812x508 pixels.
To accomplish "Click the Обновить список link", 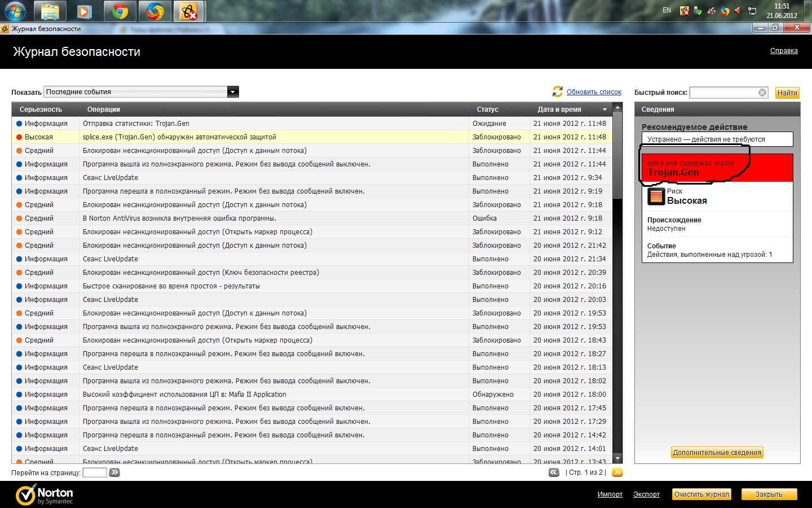I will tap(594, 92).
